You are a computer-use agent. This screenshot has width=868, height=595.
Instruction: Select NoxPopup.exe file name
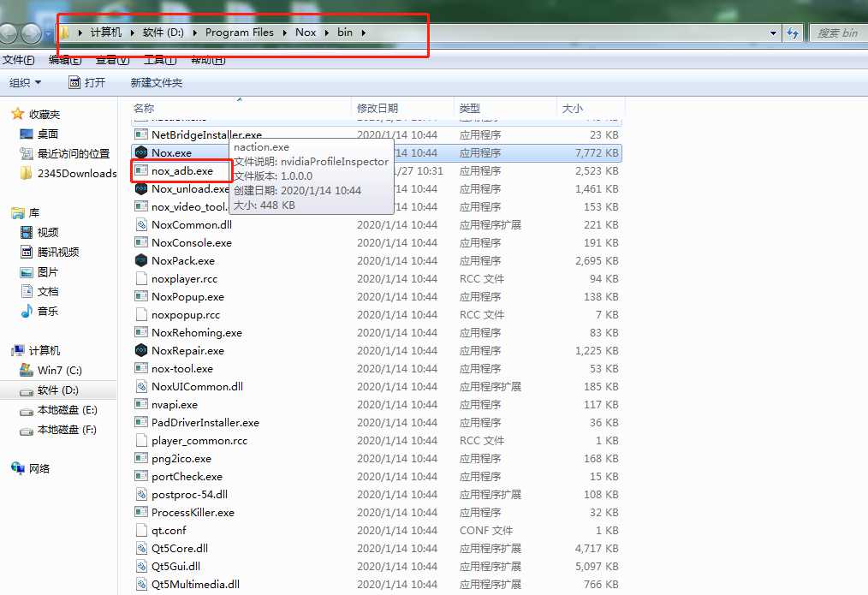(x=187, y=297)
